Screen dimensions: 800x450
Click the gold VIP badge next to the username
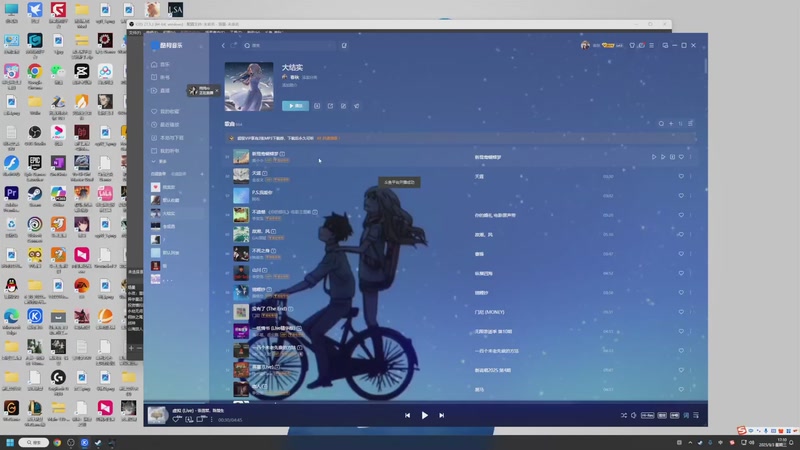(608, 45)
